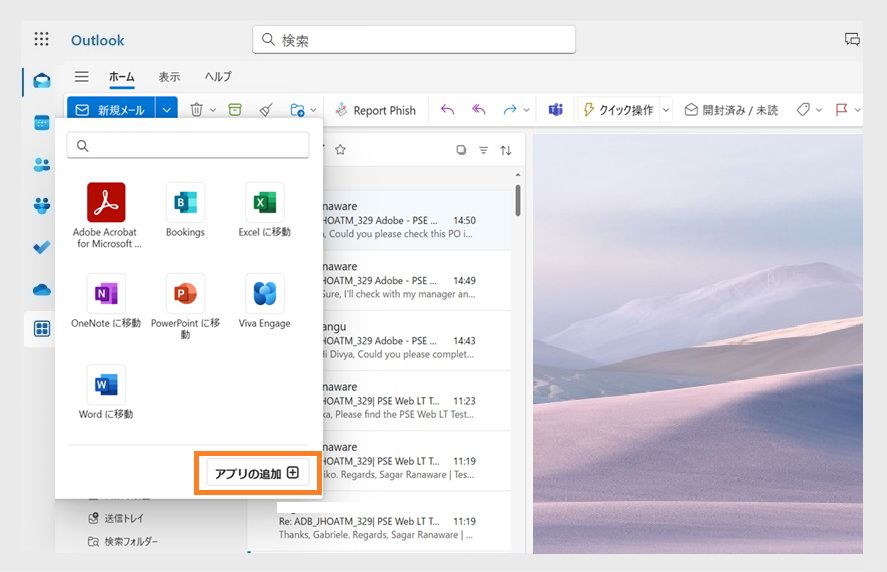Click the Reply all icon
This screenshot has width=887, height=572.
[479, 110]
